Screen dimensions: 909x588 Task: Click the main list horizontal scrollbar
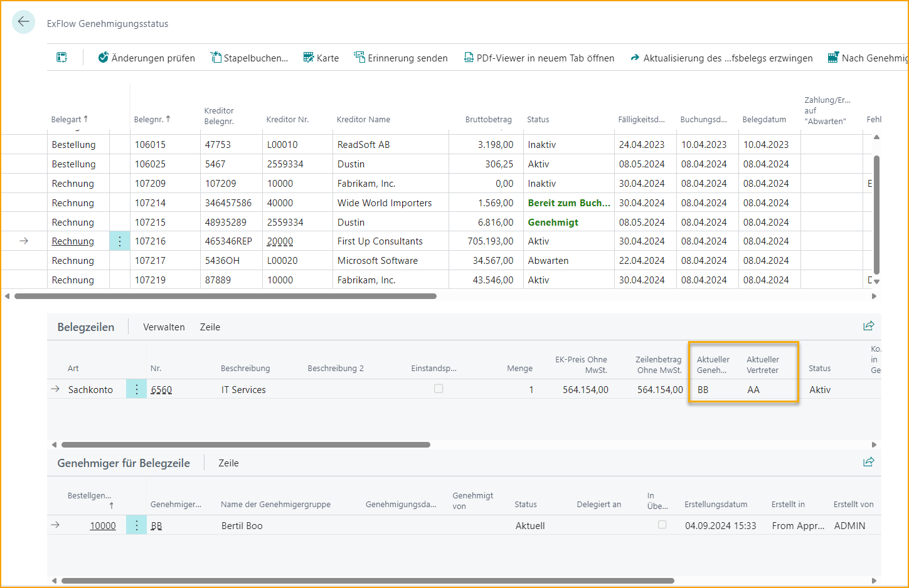tap(225, 296)
